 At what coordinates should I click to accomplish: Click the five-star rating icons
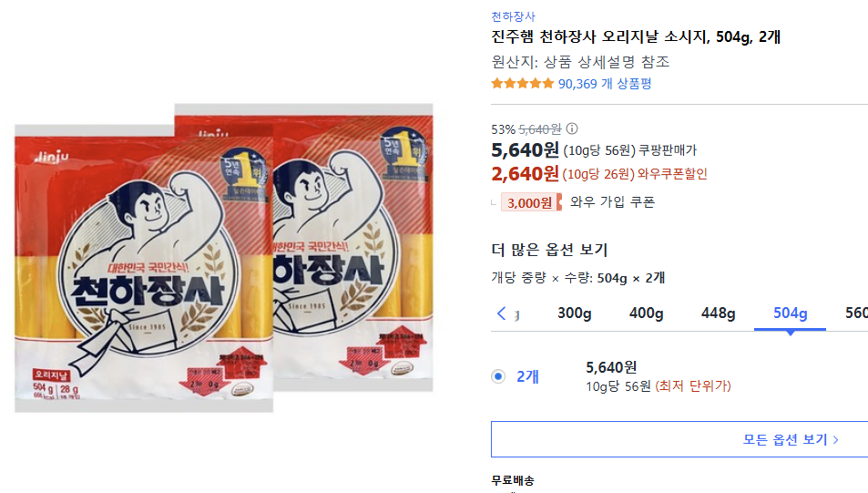tap(522, 84)
